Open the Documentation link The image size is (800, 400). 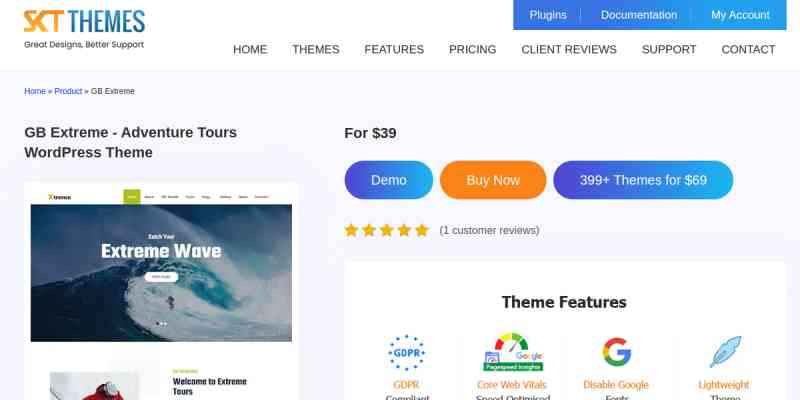[x=639, y=15]
